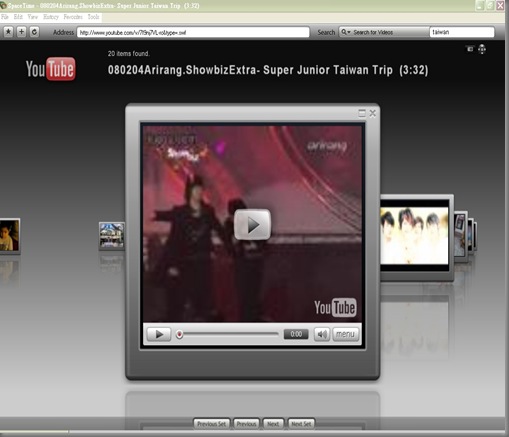Click the navigation cross icon at top right
This screenshot has height=437, width=509.
tap(482, 49)
